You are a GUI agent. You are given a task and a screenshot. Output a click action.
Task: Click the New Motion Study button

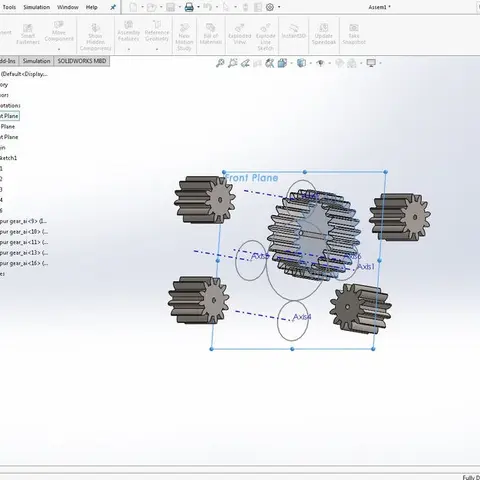pos(184,37)
